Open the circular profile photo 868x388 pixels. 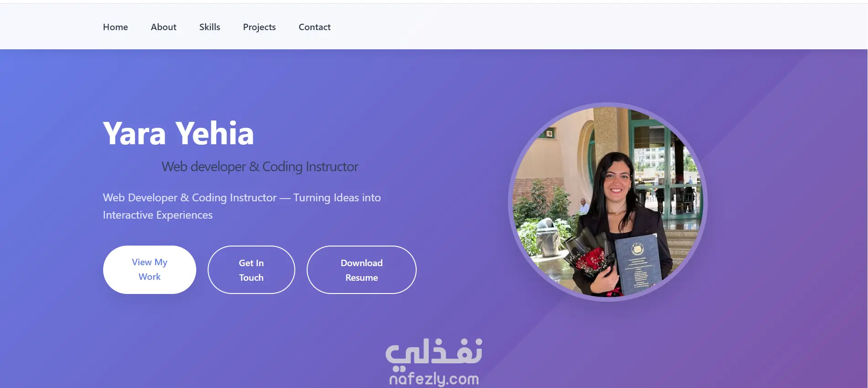(x=608, y=202)
